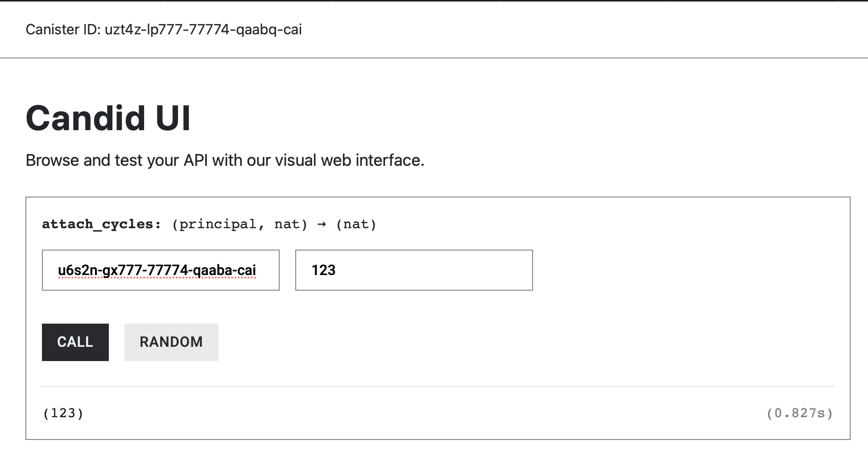
Task: Click the Canister ID text
Action: click(x=164, y=29)
